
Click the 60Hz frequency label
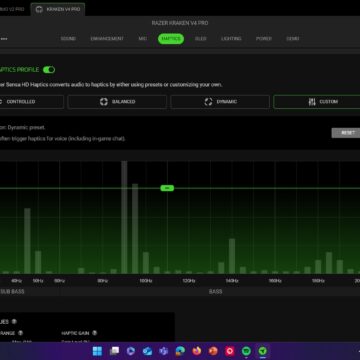point(59,281)
